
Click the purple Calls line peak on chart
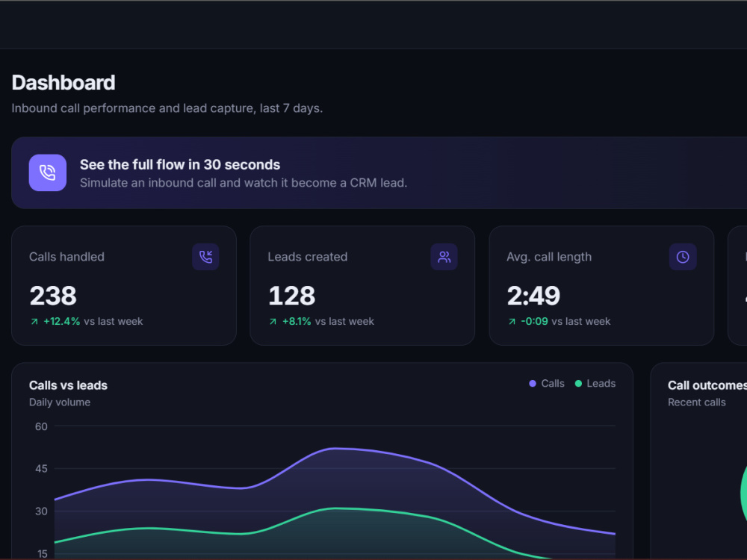[x=335, y=448]
